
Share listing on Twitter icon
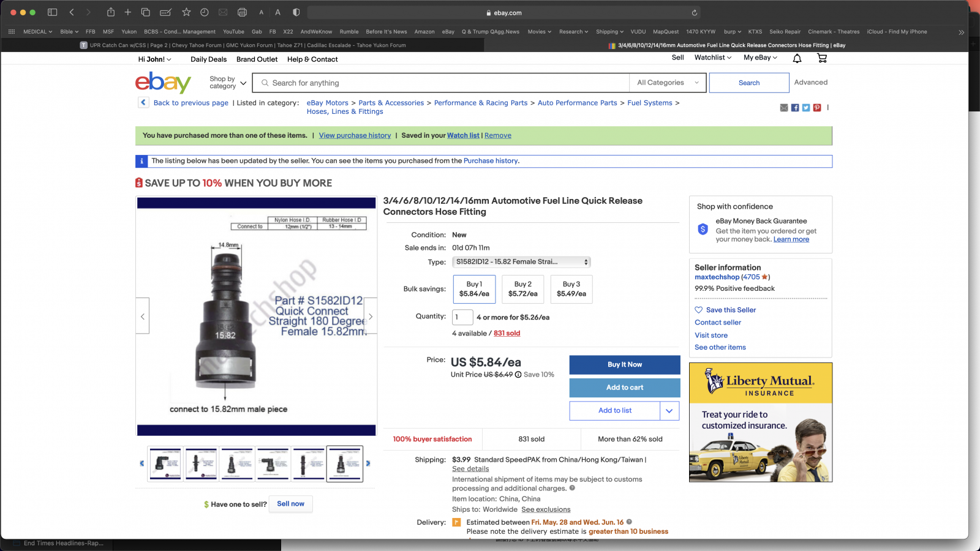[806, 108]
